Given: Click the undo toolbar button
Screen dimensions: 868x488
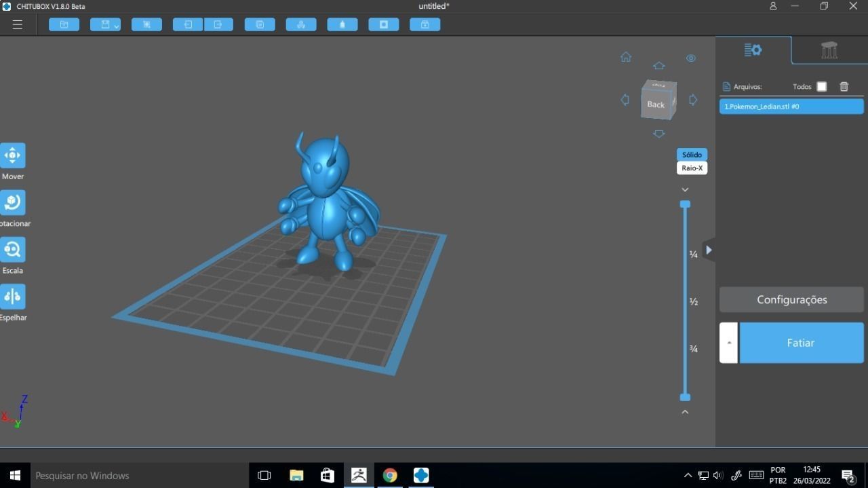Looking at the screenshot, I should coord(188,24).
